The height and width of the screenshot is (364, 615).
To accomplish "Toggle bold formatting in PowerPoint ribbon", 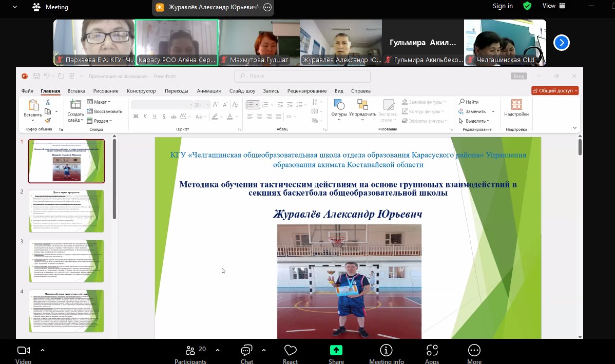I will [136, 117].
